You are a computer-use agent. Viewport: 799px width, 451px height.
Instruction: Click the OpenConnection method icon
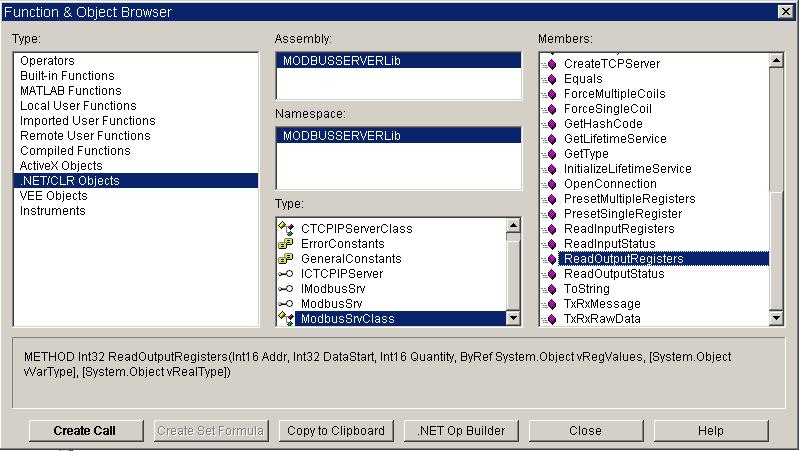click(x=548, y=184)
